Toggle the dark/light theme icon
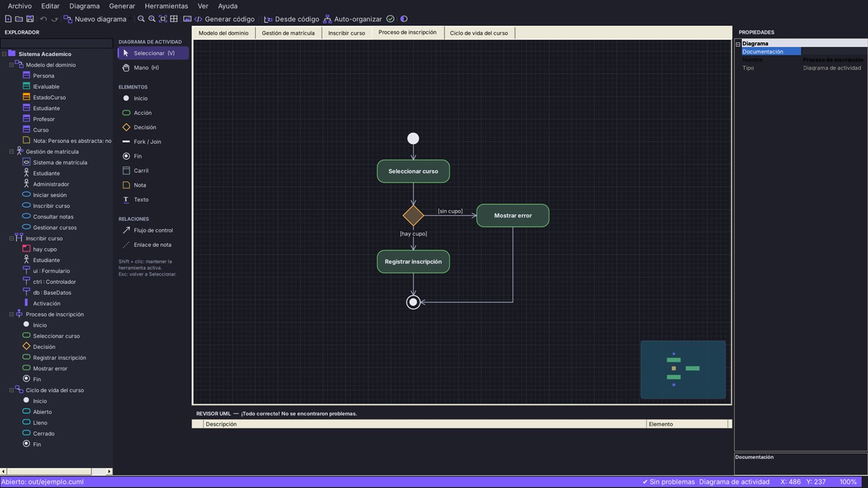 click(x=404, y=19)
